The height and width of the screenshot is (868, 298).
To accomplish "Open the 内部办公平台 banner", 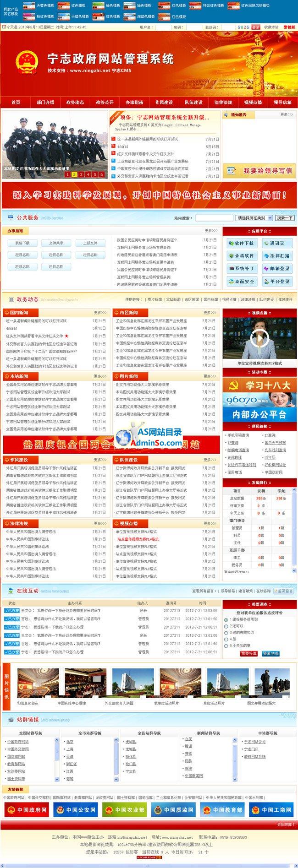I will (259, 414).
